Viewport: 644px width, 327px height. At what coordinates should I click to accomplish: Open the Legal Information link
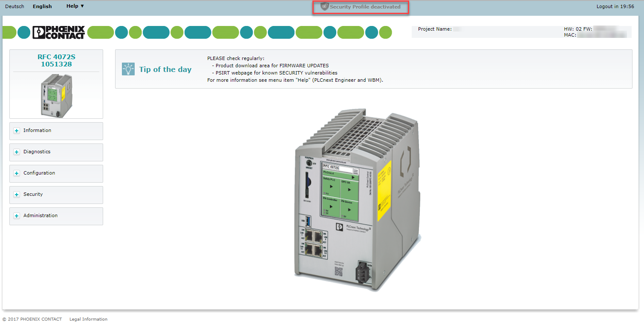point(88,319)
